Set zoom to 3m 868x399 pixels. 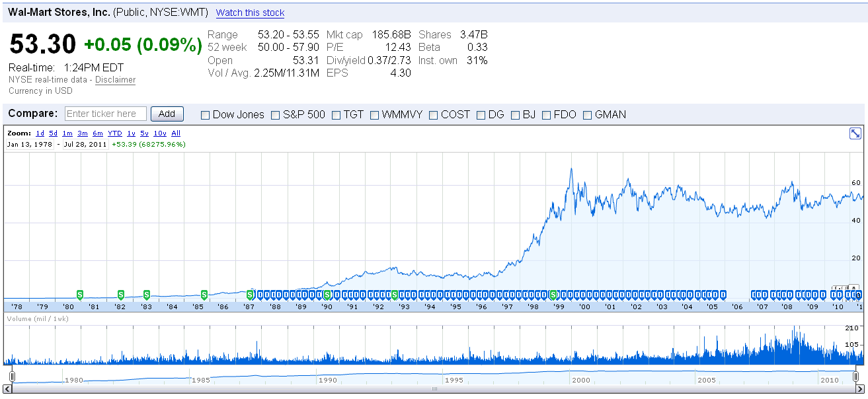tap(83, 133)
